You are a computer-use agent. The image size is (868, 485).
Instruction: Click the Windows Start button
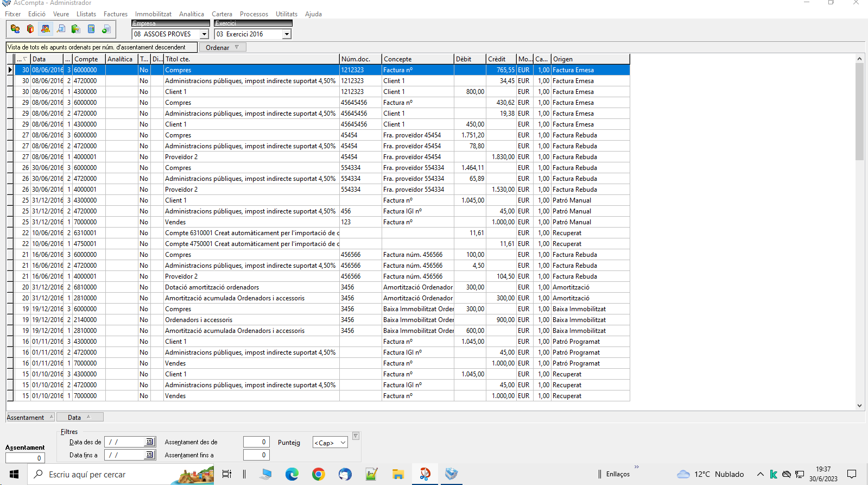14,474
